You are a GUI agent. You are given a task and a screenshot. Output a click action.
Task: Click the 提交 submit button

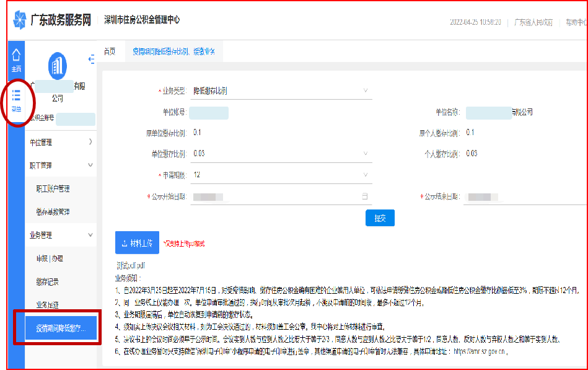380,218
